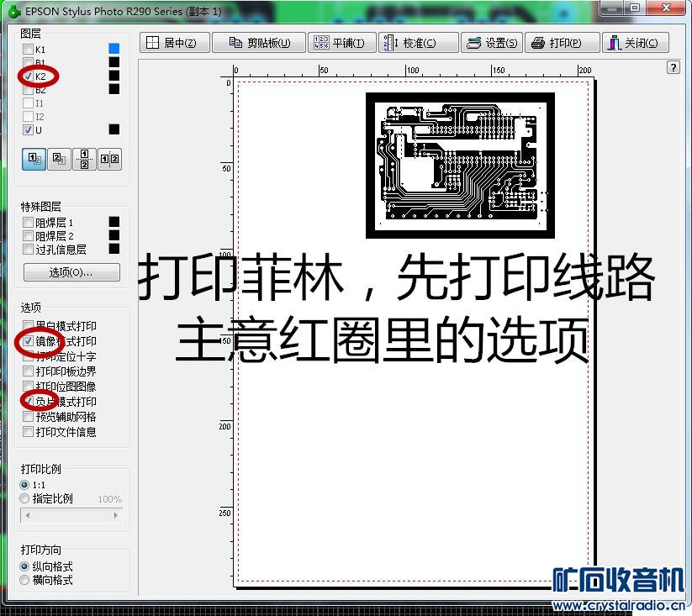Screen dimensions: 692x616
Task: Enable 预览辅助网格 checkbox
Action: coord(28,416)
